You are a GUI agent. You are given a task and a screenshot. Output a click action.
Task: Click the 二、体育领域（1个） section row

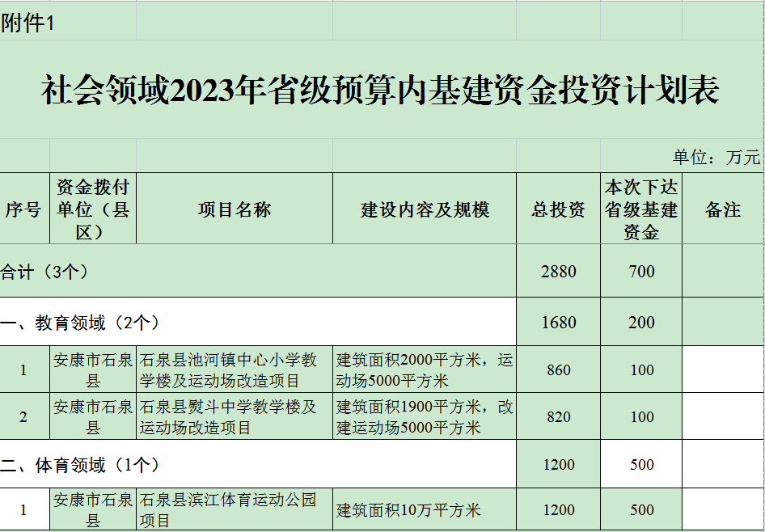point(258,464)
